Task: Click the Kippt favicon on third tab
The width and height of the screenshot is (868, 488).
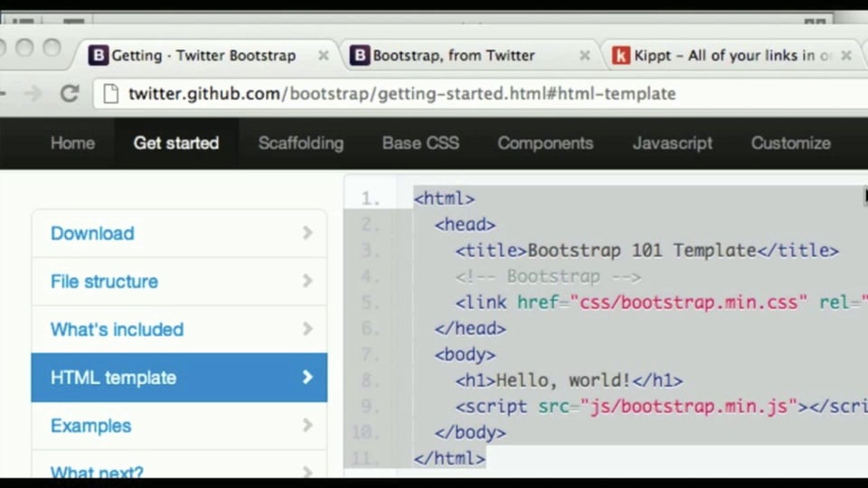Action: [x=621, y=55]
